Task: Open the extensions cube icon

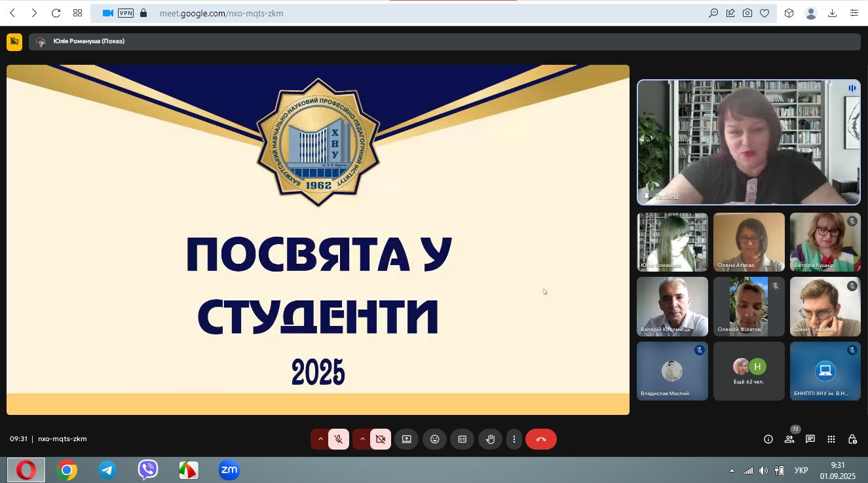Action: [789, 13]
